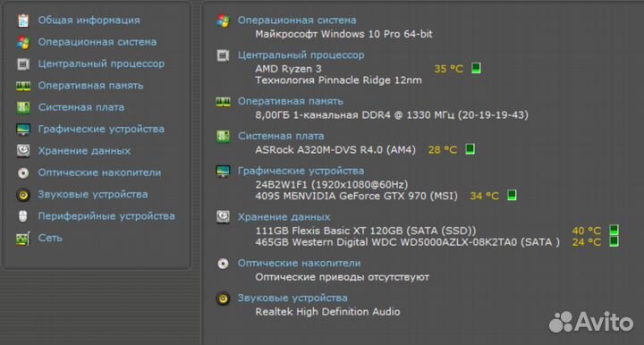Click the Общая информация sidebar icon
This screenshot has height=345, width=644.
pyautogui.click(x=23, y=21)
